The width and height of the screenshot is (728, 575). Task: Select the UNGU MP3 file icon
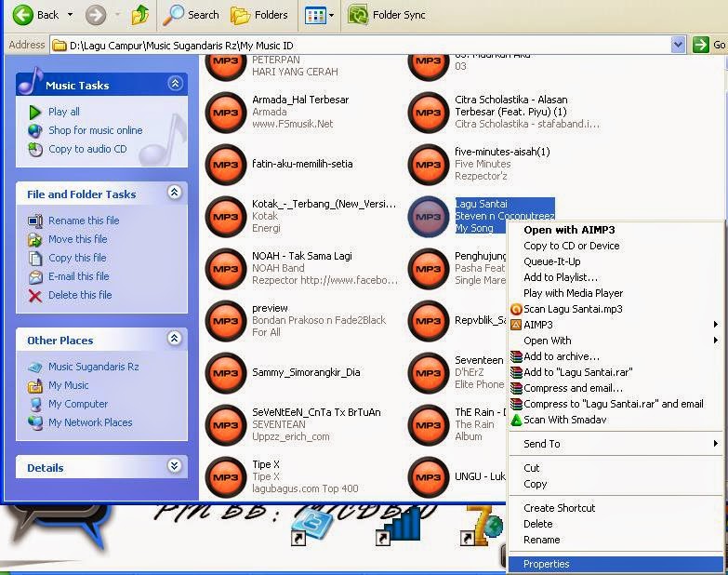tap(428, 477)
